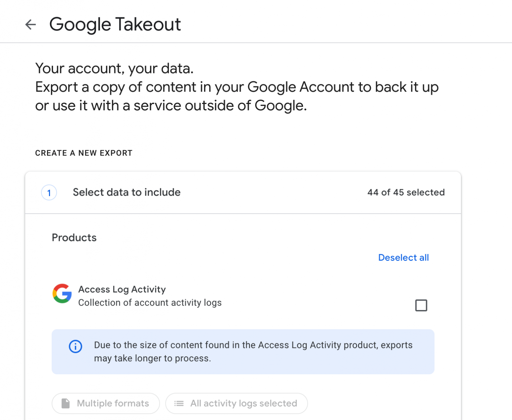Check the Access Log Activity checkbox
The width and height of the screenshot is (512, 420).
tap(421, 305)
